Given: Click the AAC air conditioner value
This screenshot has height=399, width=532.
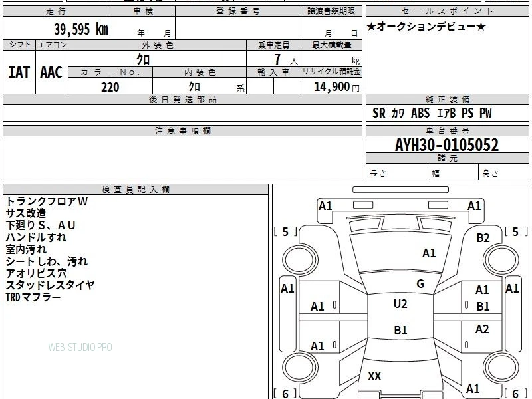Looking at the screenshot, I should click(51, 72).
